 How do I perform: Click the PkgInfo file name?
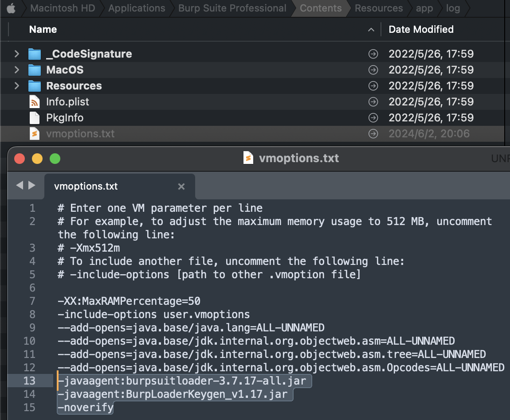tap(65, 118)
